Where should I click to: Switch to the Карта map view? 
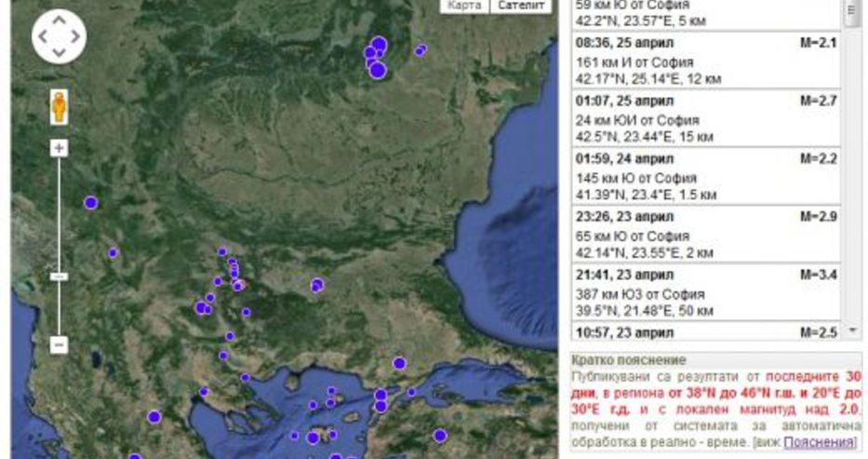(x=464, y=6)
